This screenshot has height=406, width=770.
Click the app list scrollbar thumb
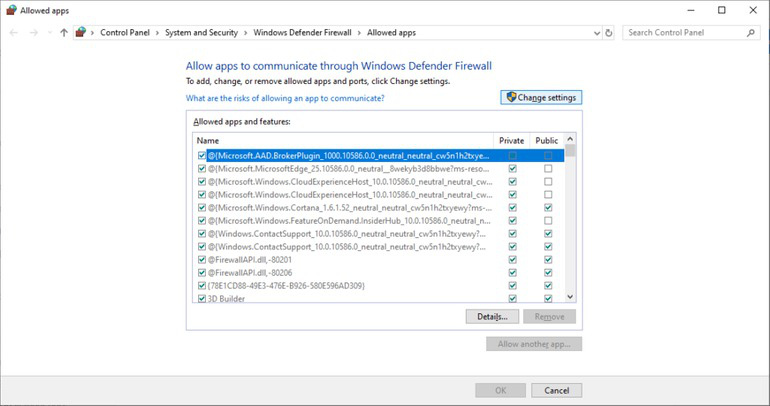570,150
